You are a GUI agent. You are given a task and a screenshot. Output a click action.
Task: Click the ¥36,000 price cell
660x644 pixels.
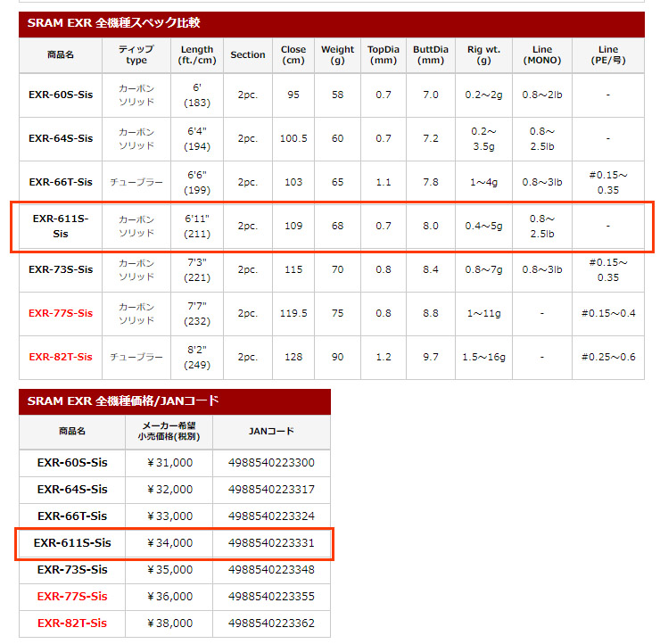tap(169, 597)
